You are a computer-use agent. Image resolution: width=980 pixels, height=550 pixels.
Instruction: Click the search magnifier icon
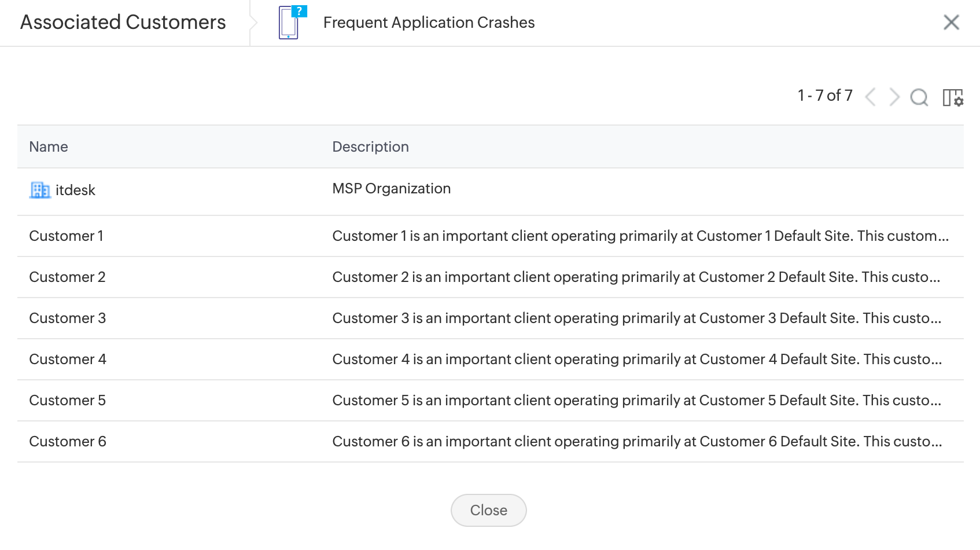(919, 97)
